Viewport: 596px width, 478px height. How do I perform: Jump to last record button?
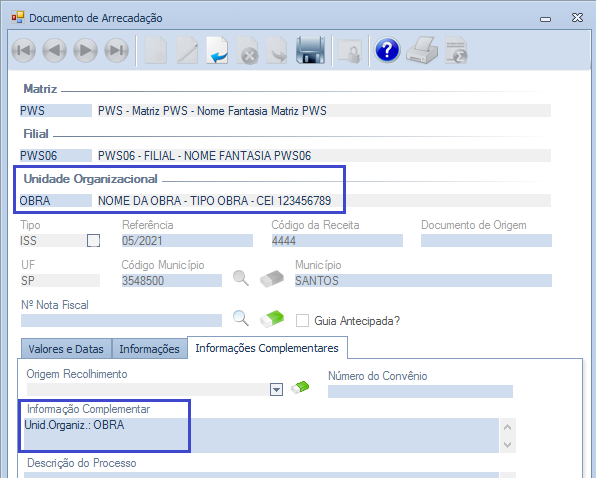(116, 51)
